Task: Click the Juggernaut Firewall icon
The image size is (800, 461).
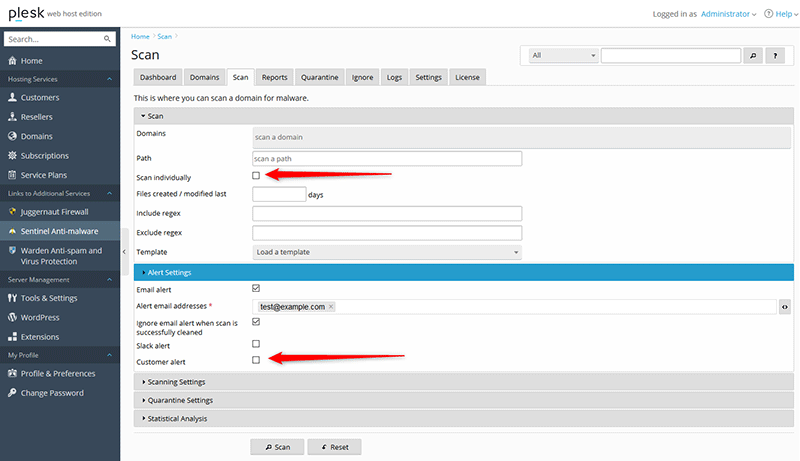Action: coord(12,212)
